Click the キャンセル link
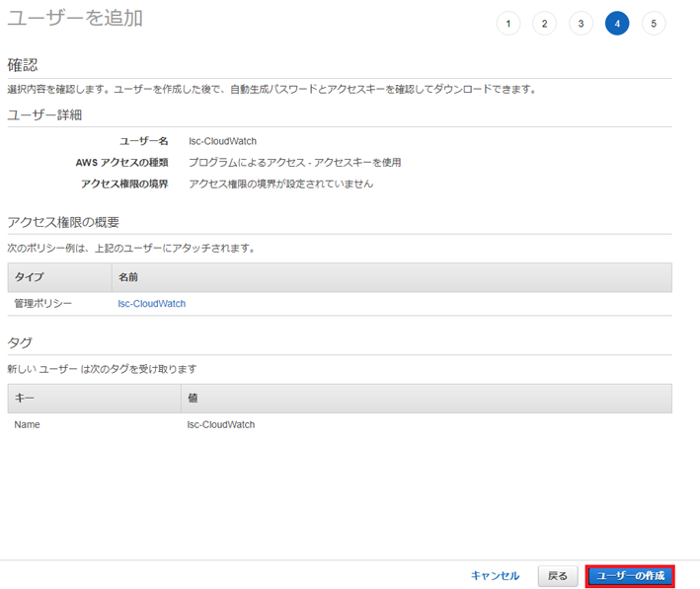The width and height of the screenshot is (700, 589). [x=495, y=575]
